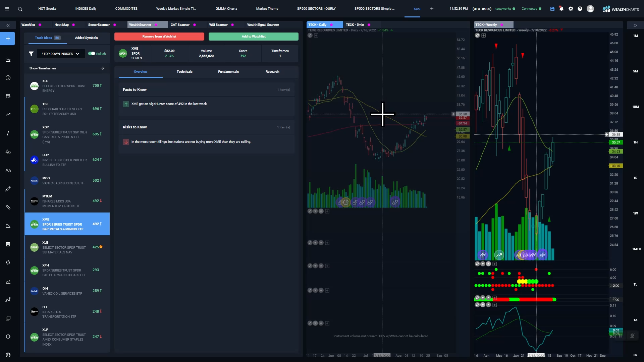Viewport: 644px width, 362px height.
Task: Select the trend arrow tool in left sidebar
Action: (8, 114)
